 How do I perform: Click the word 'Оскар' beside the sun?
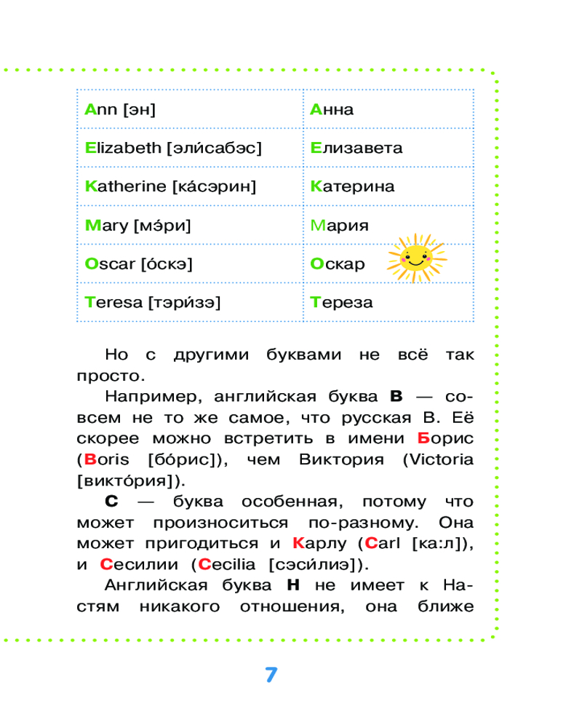click(x=338, y=264)
